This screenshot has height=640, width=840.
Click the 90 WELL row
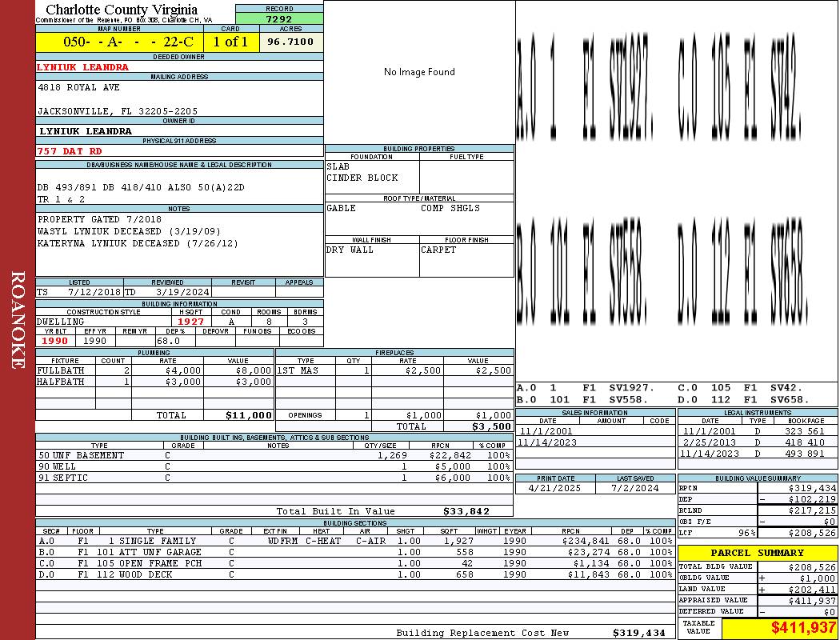tap(274, 467)
